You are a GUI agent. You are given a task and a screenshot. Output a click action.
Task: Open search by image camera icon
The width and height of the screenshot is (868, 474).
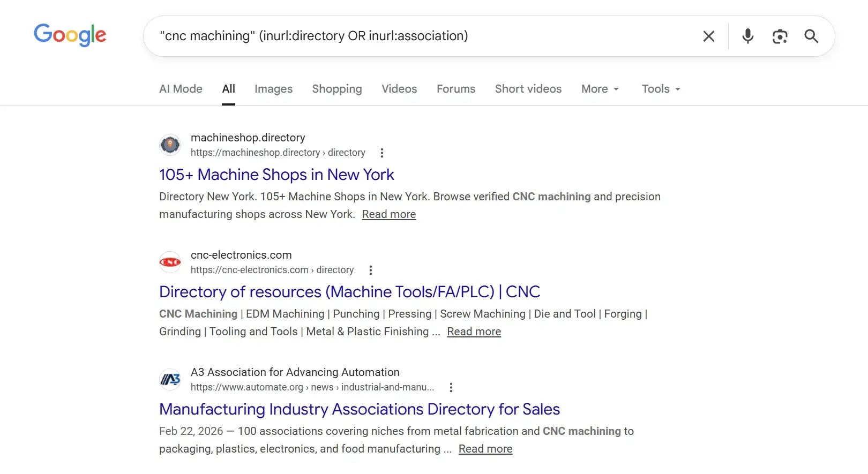780,36
